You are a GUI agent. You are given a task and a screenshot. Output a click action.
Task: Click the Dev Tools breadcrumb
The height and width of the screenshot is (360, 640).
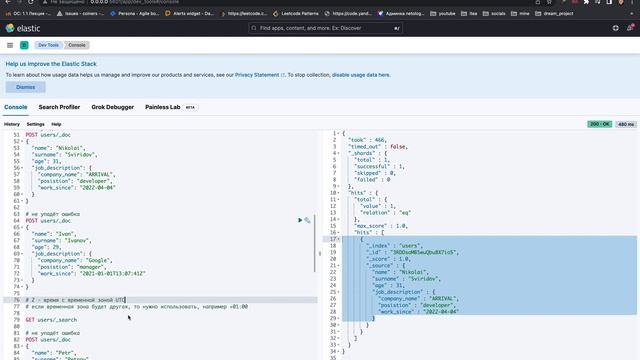pos(48,45)
